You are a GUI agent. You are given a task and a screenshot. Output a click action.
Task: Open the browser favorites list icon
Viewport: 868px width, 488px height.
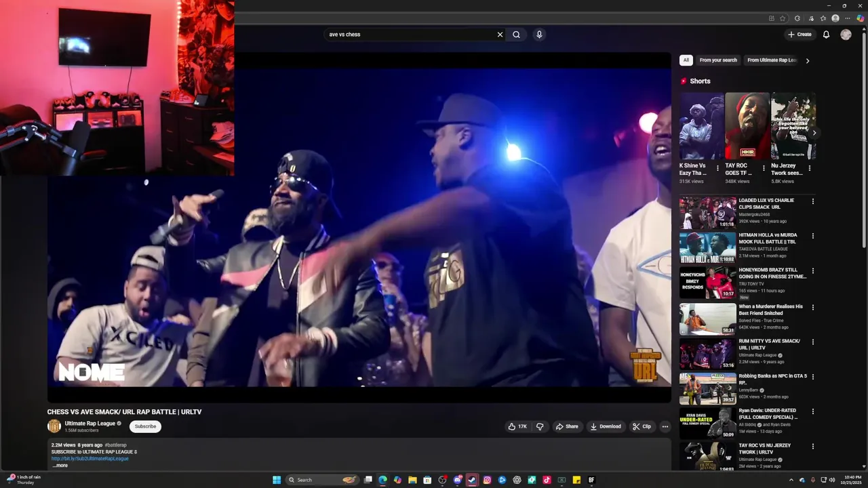tap(823, 18)
